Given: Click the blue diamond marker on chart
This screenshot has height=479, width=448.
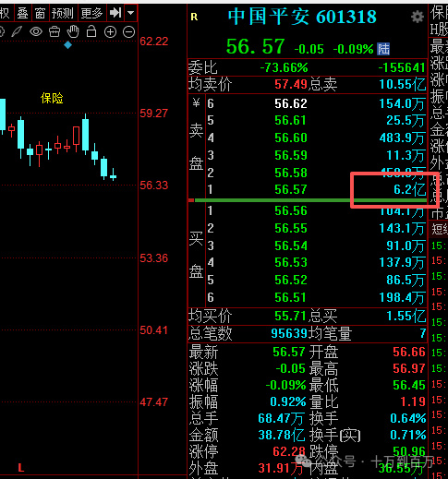Looking at the screenshot, I should point(67,45).
